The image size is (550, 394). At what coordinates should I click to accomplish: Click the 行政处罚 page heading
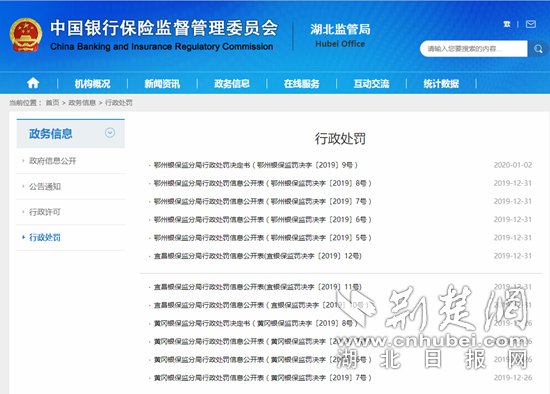[340, 139]
